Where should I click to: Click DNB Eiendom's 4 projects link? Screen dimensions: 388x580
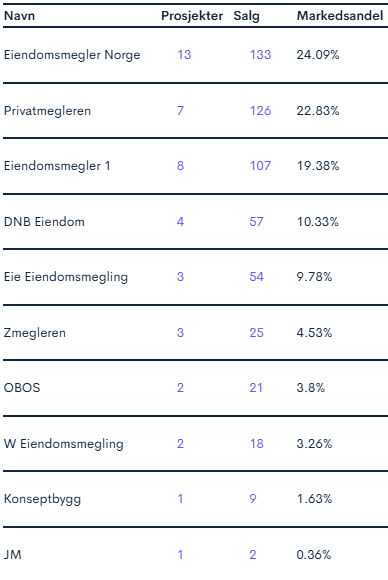(x=180, y=222)
